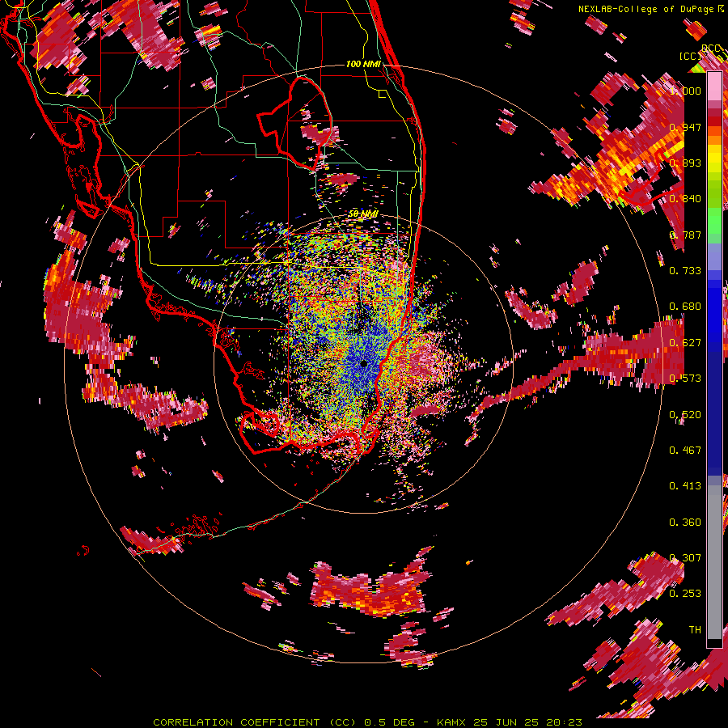Screen dimensions: 728x728
Task: Click the (CC) legend title
Action: coord(690,56)
